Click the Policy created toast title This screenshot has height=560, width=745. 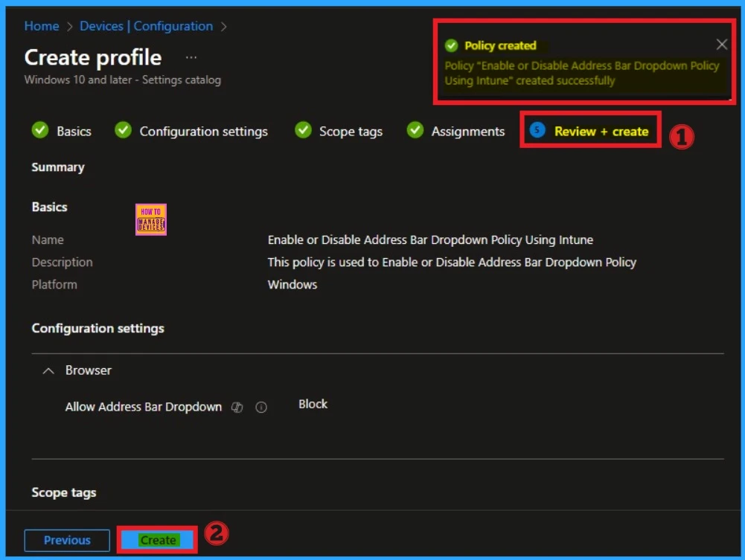(x=500, y=45)
